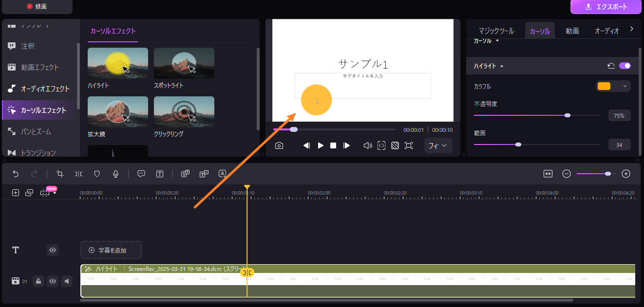Click the speech-to-text icon
Screen dimensions: 644x307
[185, 174]
